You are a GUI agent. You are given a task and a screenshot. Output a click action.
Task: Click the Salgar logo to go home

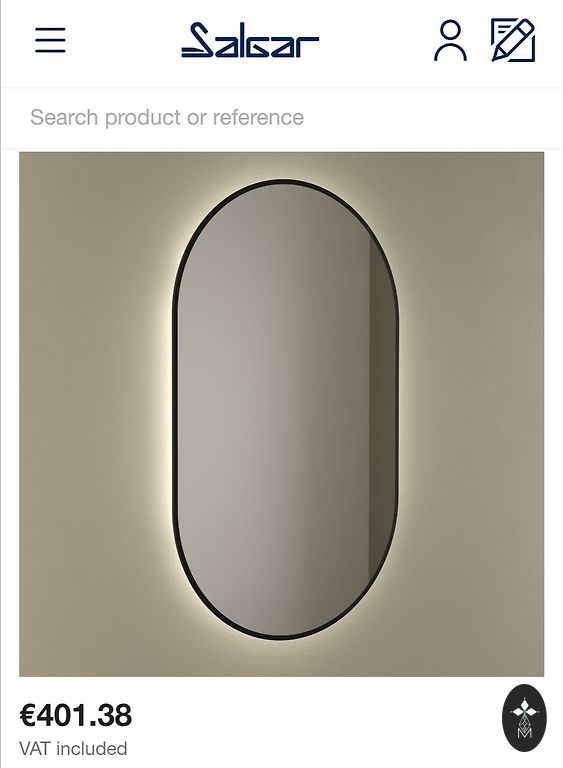pyautogui.click(x=250, y=40)
